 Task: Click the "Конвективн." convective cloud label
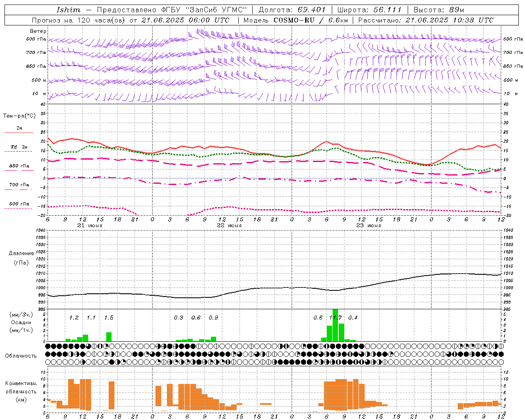pos(21,383)
